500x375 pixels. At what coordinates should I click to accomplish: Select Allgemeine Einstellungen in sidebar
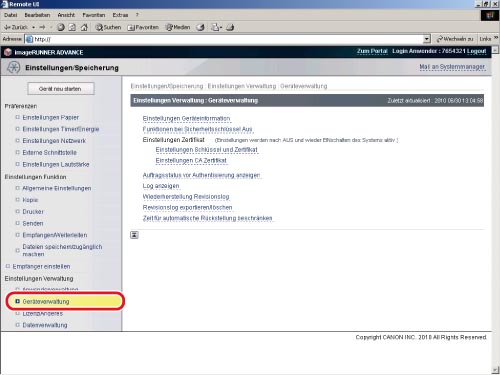[57, 188]
